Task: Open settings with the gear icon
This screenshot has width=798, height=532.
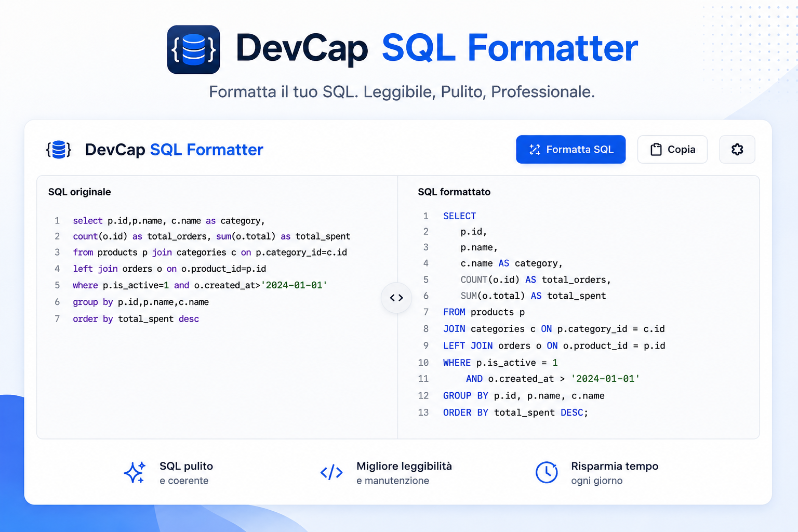Action: [737, 150]
